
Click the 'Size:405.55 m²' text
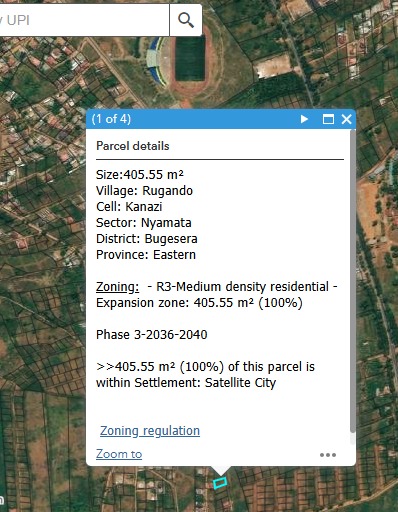click(140, 175)
